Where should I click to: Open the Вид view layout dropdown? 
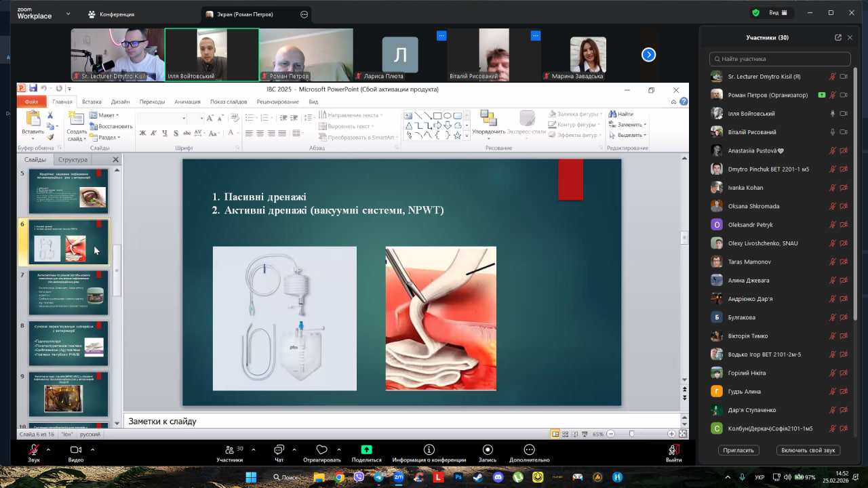[x=778, y=13]
